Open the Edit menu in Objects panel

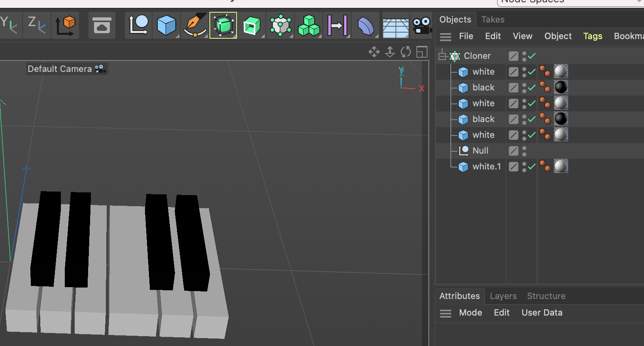click(493, 36)
